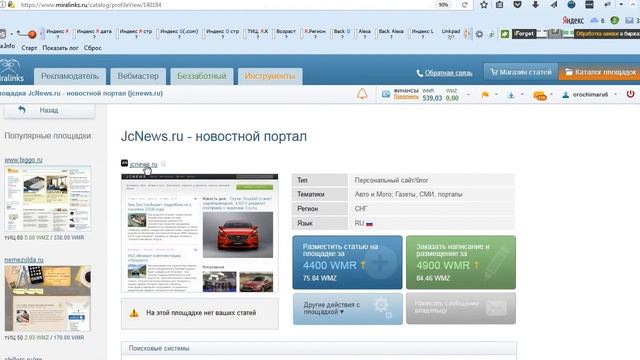Click the biggo.ru site thumbnail
640x360 pixels.
point(48,199)
